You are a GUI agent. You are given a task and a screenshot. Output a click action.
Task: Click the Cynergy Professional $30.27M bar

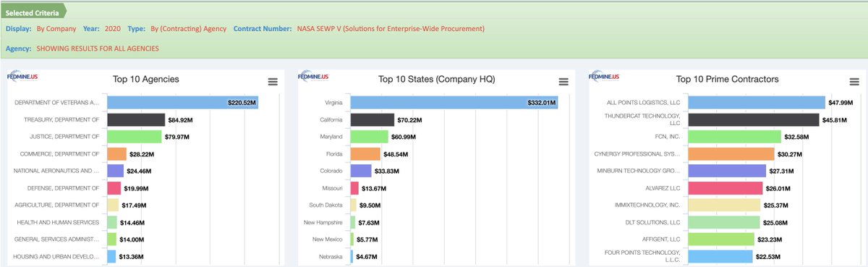point(731,154)
